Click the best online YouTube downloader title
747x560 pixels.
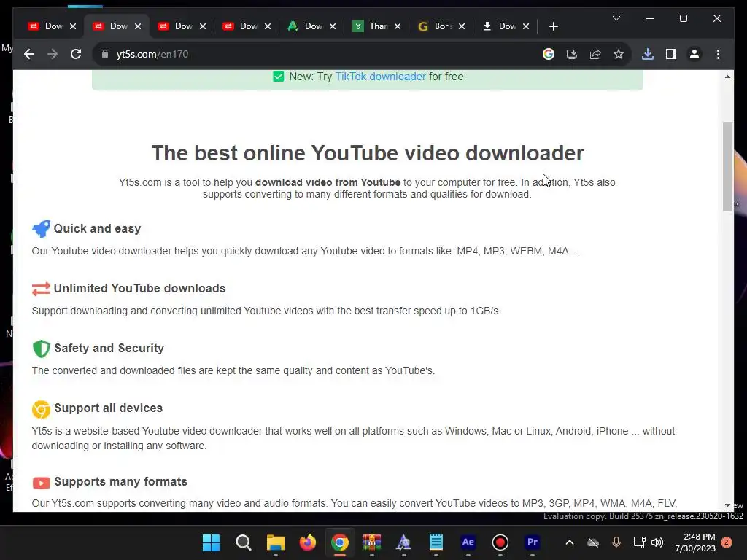click(x=368, y=153)
